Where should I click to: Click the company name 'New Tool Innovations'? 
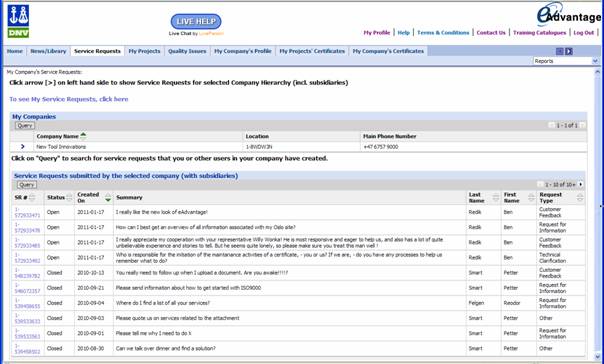coord(61,147)
